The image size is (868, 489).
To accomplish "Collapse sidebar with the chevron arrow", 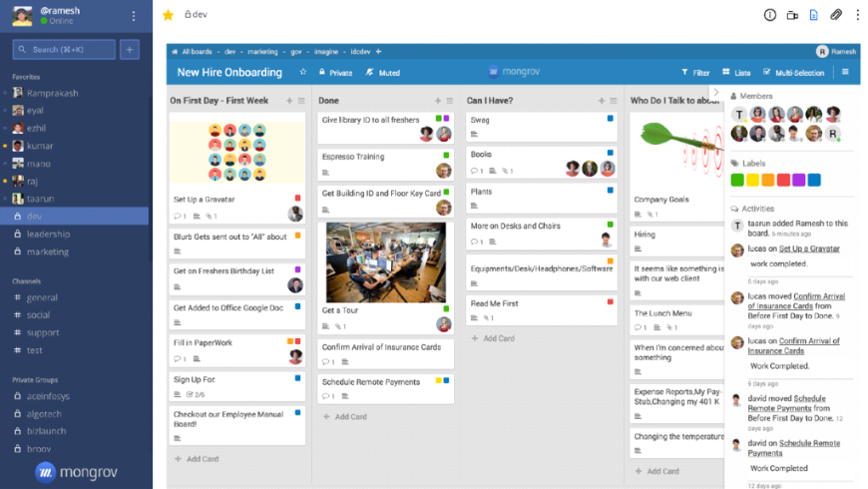I will pos(715,93).
